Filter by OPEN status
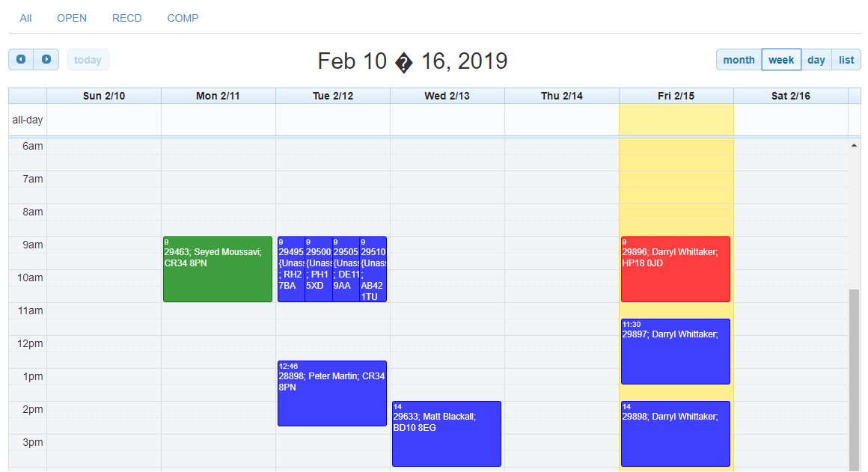Image resolution: width=868 pixels, height=472 pixels. click(x=72, y=18)
